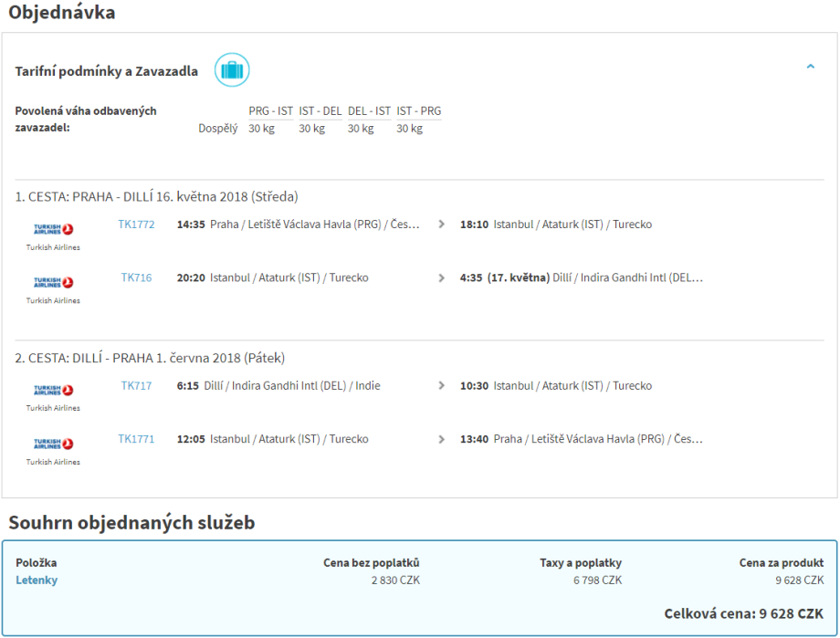Collapse the Tarifní podmínky a Zavazadla section

click(x=810, y=67)
